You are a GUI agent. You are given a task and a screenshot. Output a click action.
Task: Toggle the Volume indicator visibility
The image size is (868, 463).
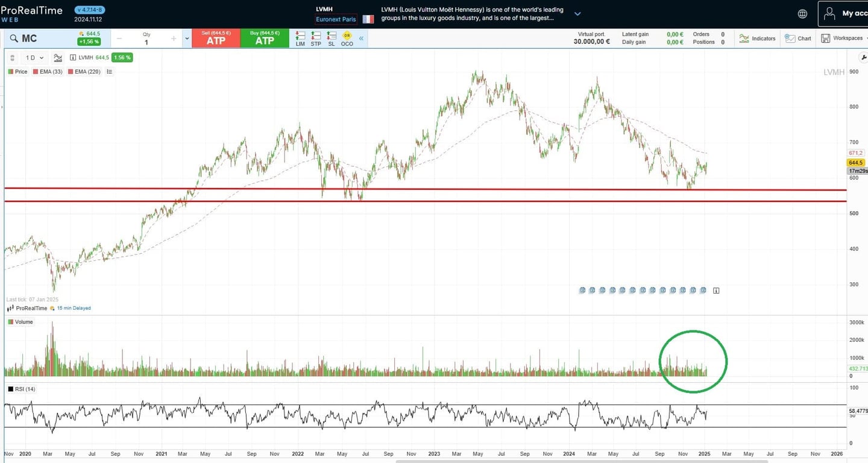[20, 321]
